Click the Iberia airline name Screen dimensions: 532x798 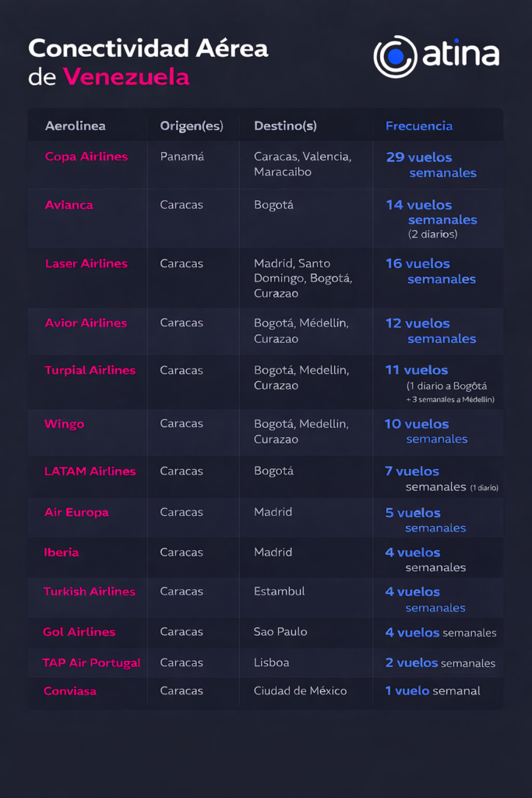pyautogui.click(x=62, y=553)
